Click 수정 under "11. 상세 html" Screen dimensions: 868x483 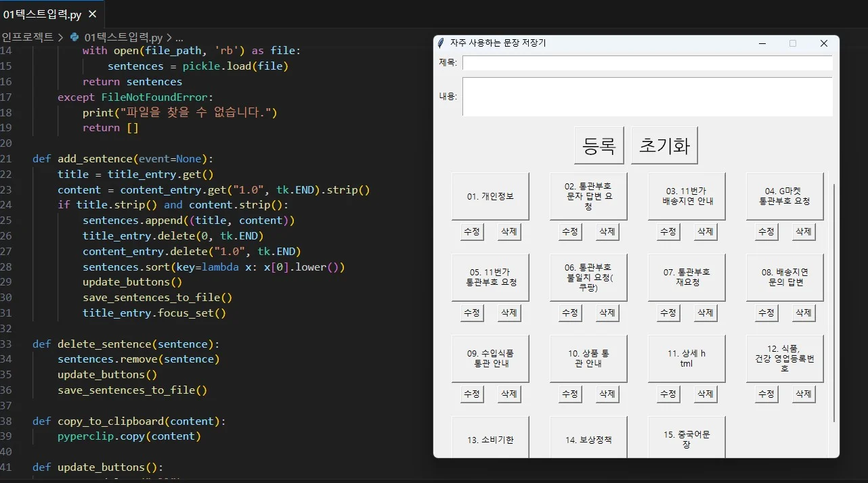(x=668, y=394)
